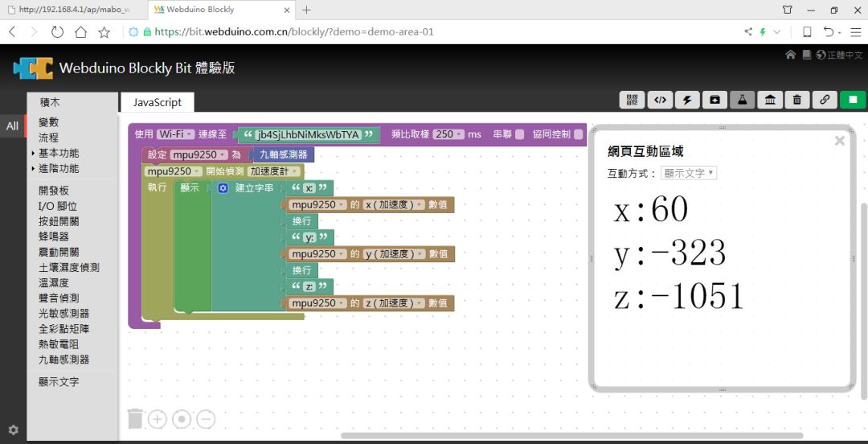868x444 pixels.
Task: Open the 震動開關 block category
Action: pyautogui.click(x=59, y=253)
